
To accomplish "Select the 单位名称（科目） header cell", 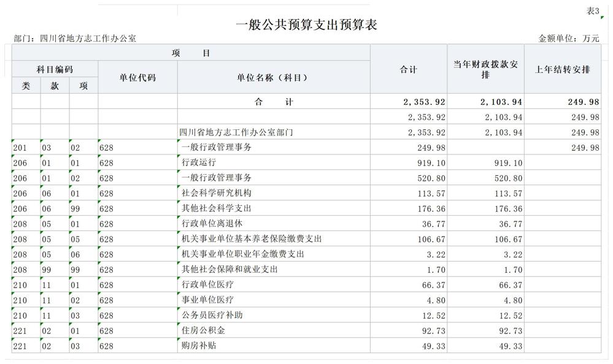I will 274,77.
